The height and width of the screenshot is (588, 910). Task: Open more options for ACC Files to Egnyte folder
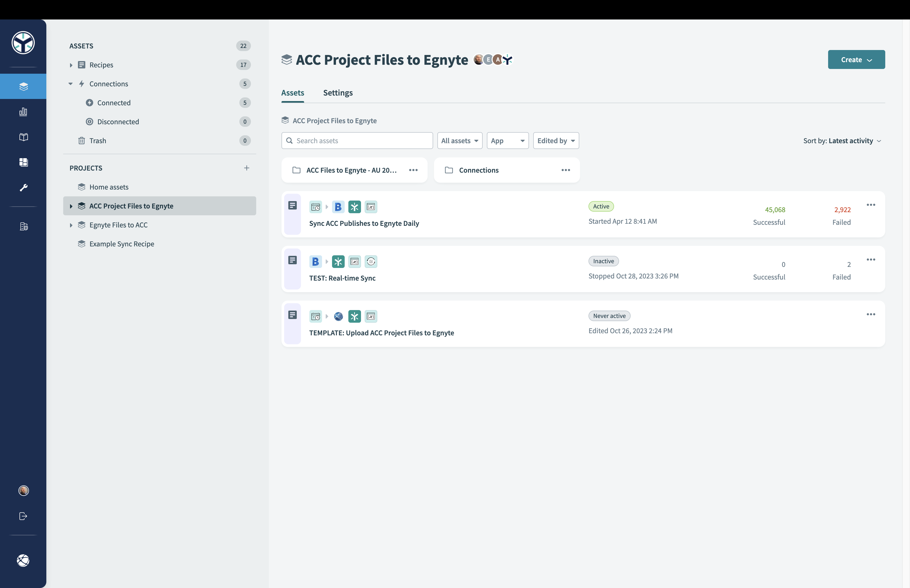click(413, 170)
